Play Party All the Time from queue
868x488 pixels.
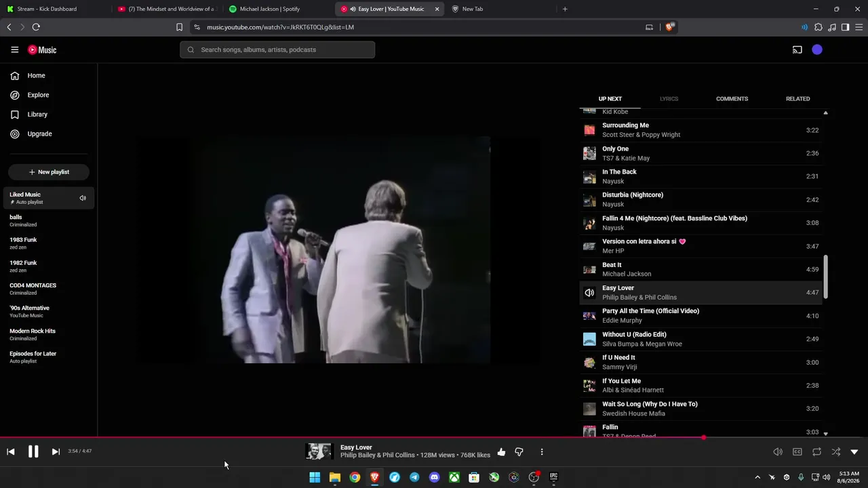click(x=701, y=316)
